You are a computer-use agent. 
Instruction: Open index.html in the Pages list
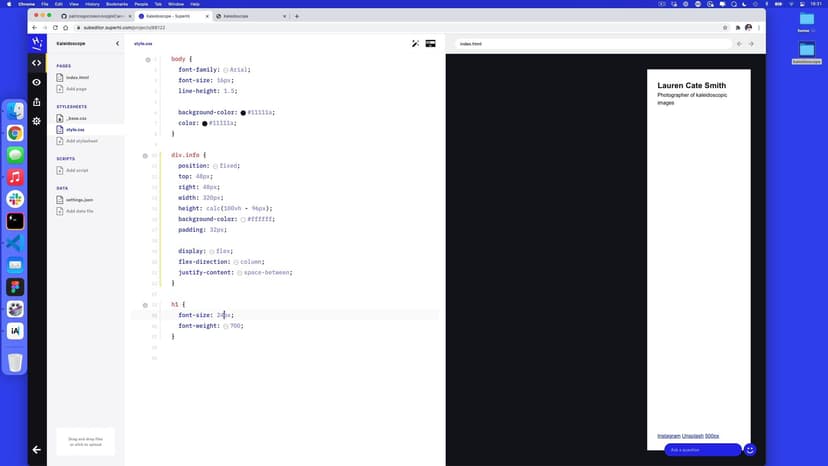pyautogui.click(x=78, y=77)
